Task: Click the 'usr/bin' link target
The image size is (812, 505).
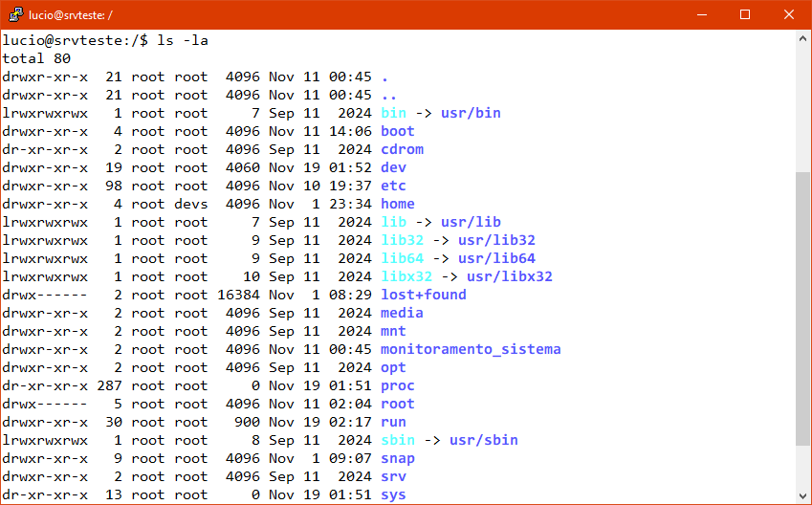Action: [471, 113]
